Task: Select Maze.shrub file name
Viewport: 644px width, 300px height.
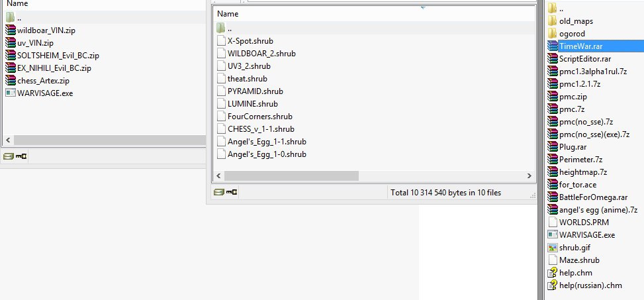Action: click(579, 260)
